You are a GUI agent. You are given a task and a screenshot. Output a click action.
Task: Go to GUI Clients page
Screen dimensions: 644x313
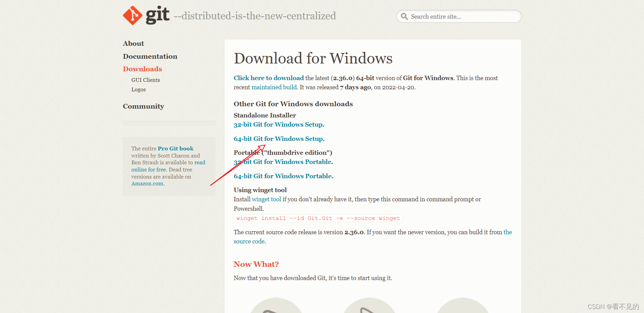pyautogui.click(x=146, y=80)
